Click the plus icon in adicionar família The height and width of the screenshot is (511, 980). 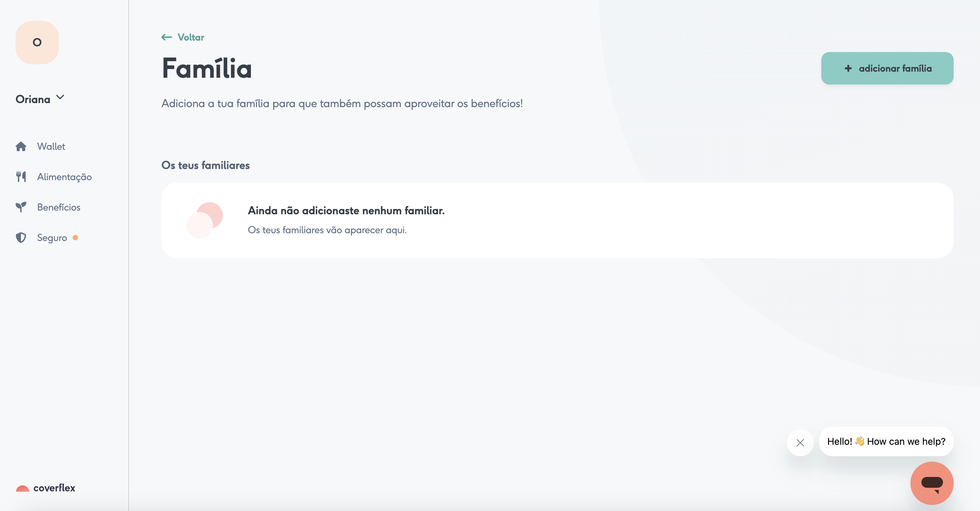point(848,69)
